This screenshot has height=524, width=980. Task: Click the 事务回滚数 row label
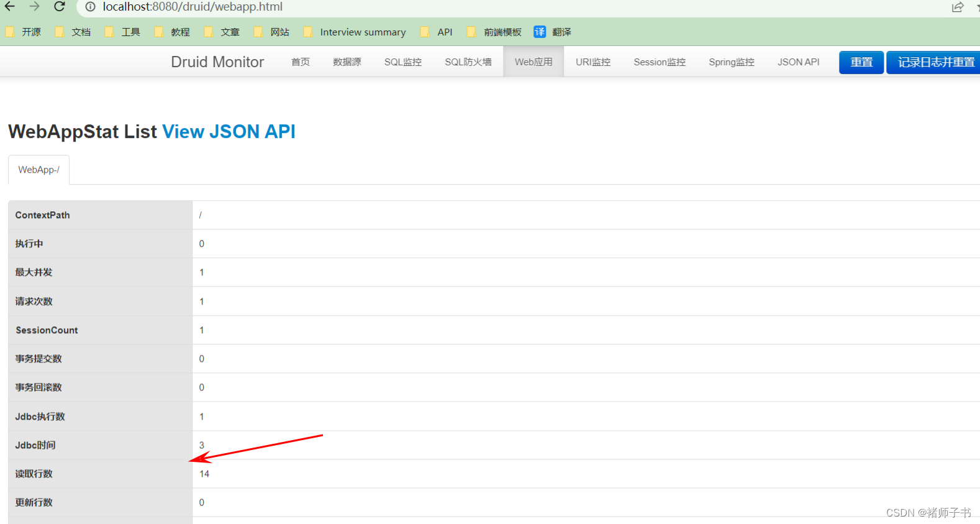coord(39,387)
